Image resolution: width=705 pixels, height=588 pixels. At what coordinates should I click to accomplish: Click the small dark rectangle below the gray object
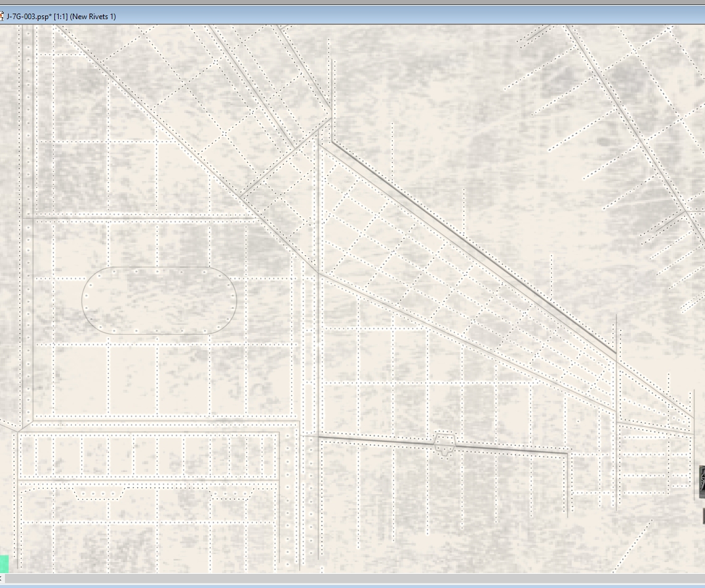704,516
